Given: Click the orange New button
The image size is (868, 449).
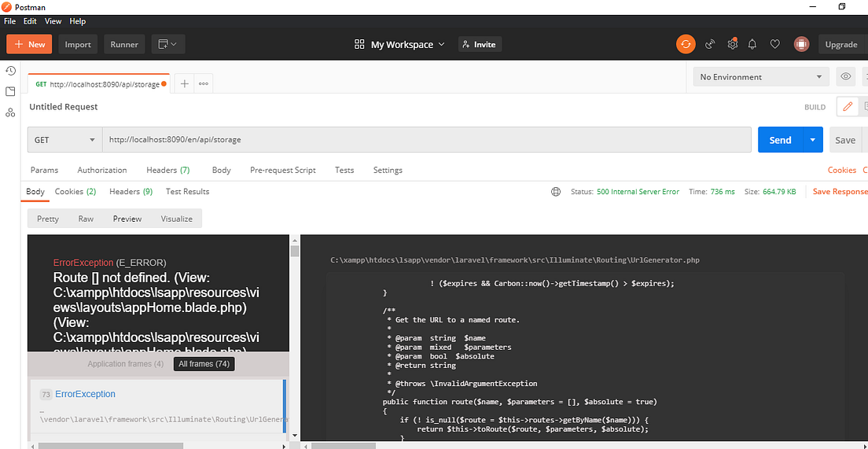Looking at the screenshot, I should point(29,44).
